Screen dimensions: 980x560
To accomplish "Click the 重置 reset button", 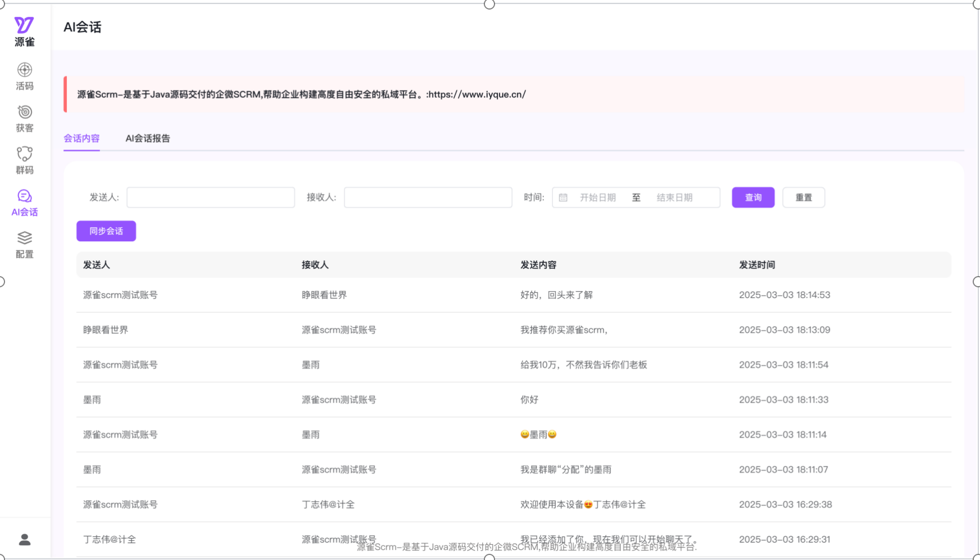I will (x=804, y=198).
